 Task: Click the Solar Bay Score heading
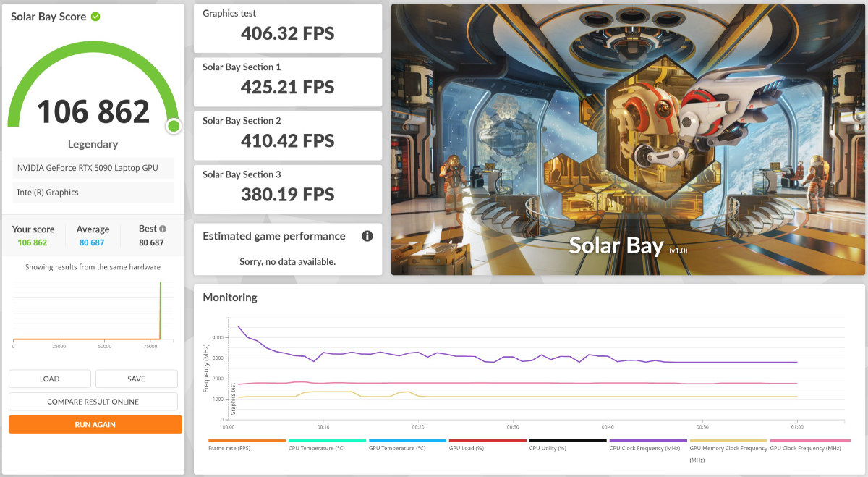tap(48, 17)
